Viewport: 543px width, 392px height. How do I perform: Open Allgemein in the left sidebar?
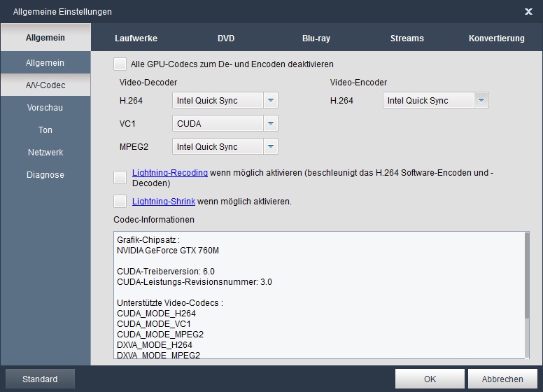tap(45, 63)
